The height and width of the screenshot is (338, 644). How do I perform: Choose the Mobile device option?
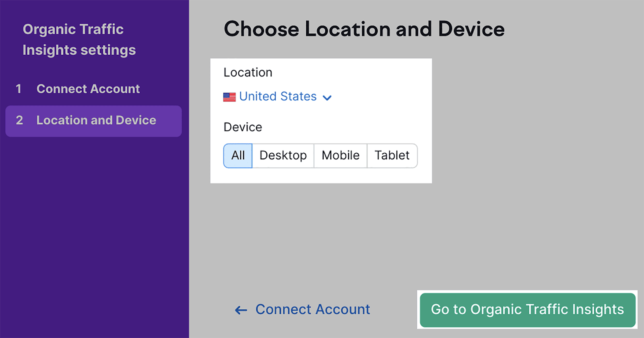[x=341, y=156]
